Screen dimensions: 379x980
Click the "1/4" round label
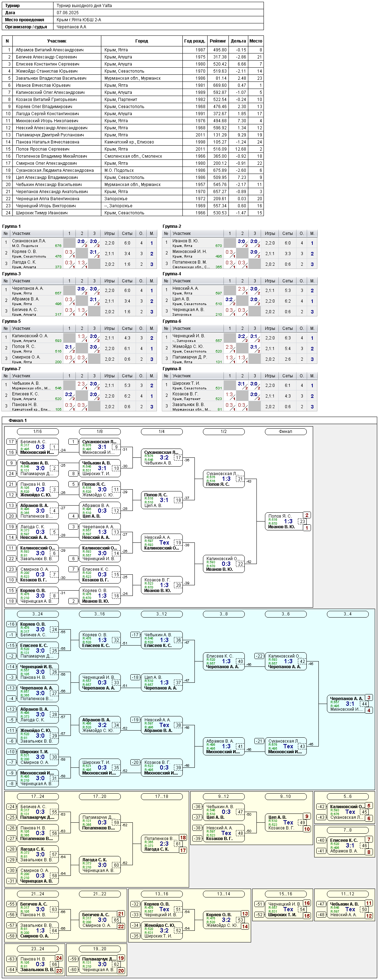click(x=162, y=432)
